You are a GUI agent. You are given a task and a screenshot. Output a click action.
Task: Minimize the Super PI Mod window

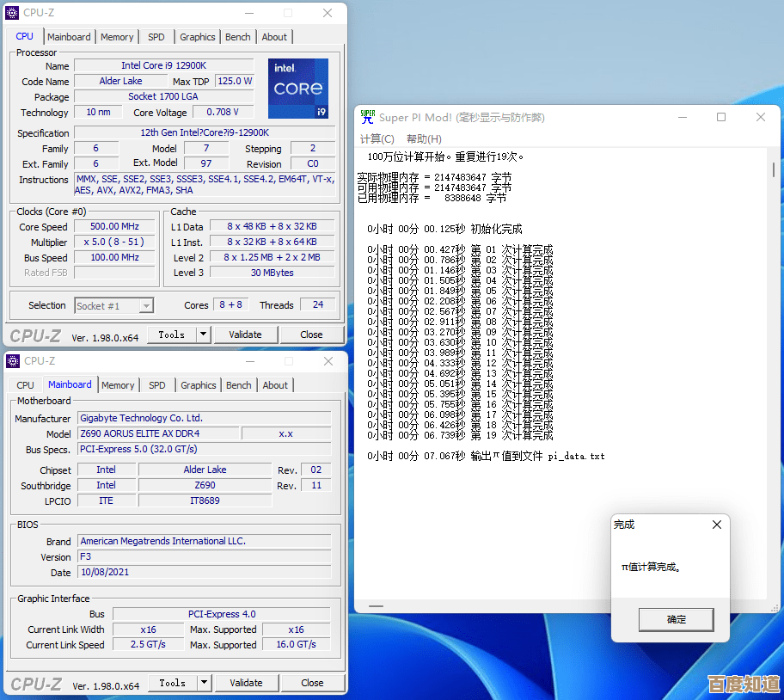point(682,117)
